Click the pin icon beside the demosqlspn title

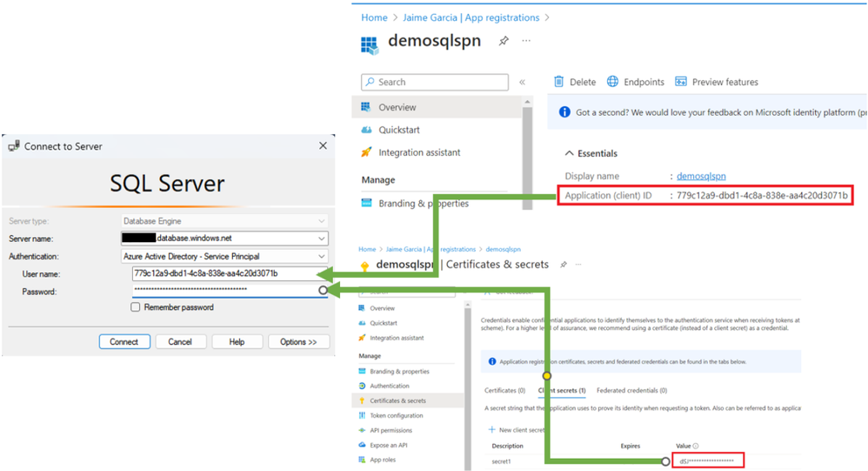(504, 41)
